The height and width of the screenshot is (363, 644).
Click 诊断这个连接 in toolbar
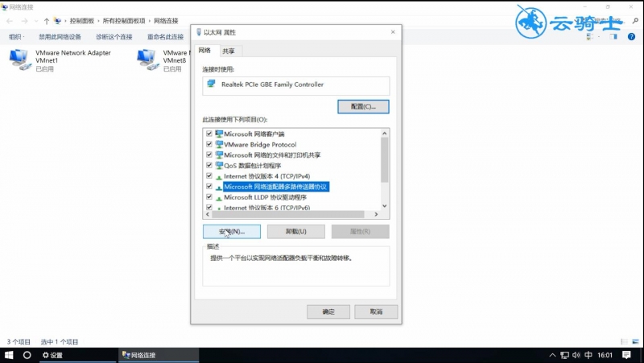click(114, 36)
